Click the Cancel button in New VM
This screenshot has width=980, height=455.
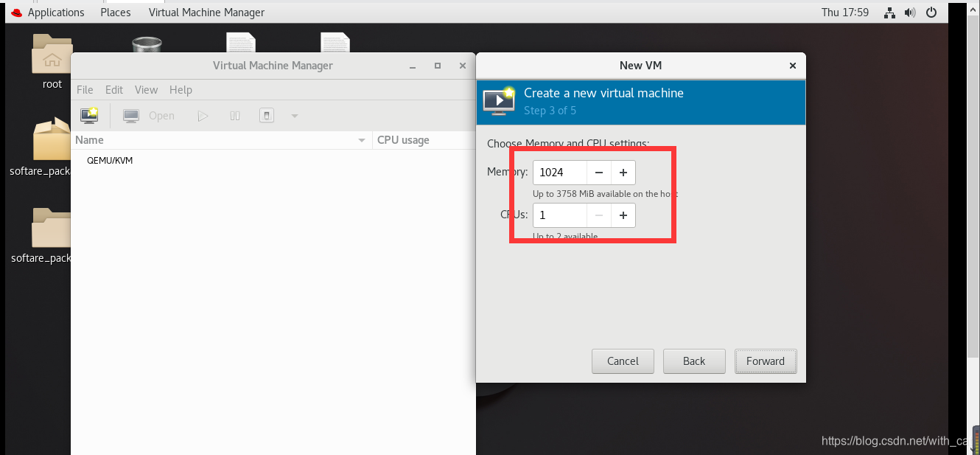pyautogui.click(x=623, y=361)
